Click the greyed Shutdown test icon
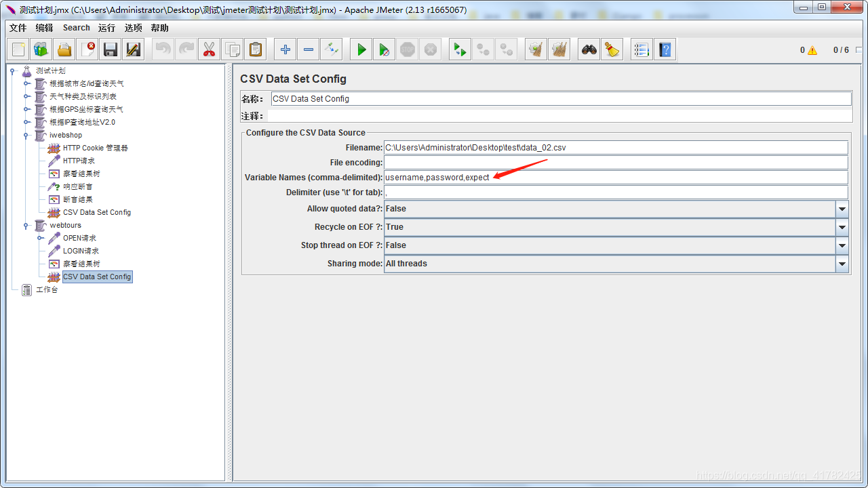Image resolution: width=868 pixels, height=488 pixels. pyautogui.click(x=430, y=49)
